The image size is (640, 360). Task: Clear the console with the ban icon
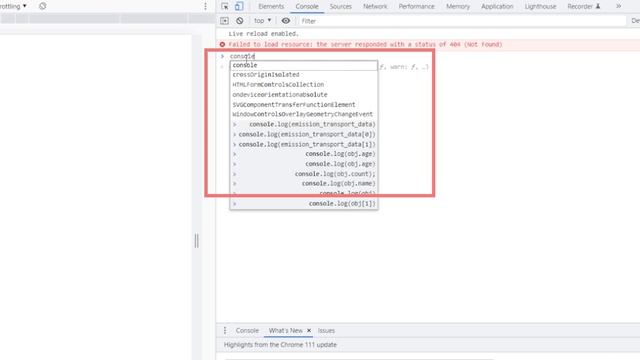coord(240,21)
